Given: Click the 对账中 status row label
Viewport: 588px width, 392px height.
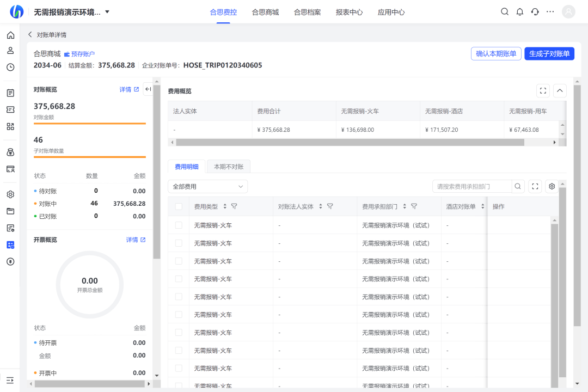Looking at the screenshot, I should (x=47, y=204).
